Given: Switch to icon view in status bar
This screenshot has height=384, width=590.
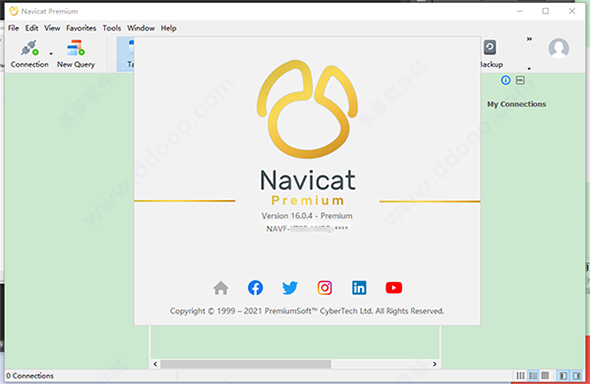Looking at the screenshot, I should (520, 375).
